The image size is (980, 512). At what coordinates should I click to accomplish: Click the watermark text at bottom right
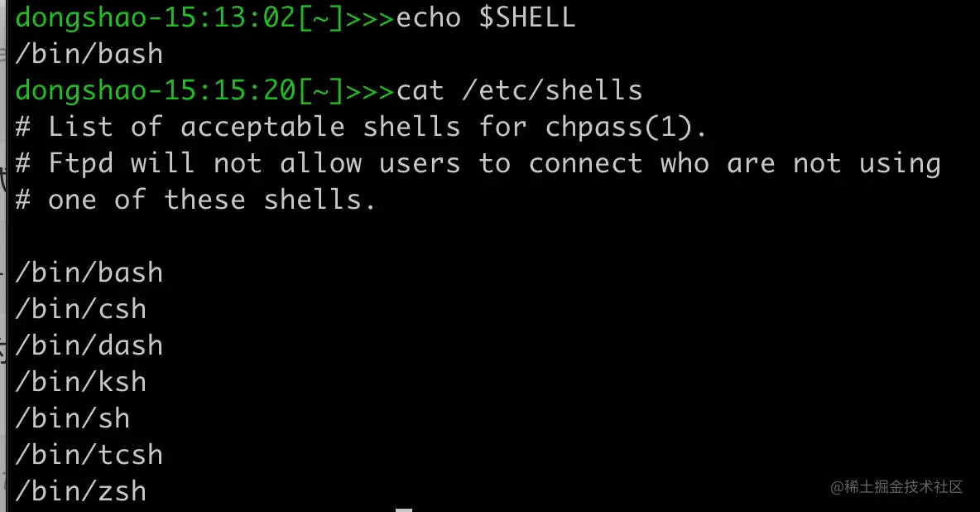coord(897,487)
